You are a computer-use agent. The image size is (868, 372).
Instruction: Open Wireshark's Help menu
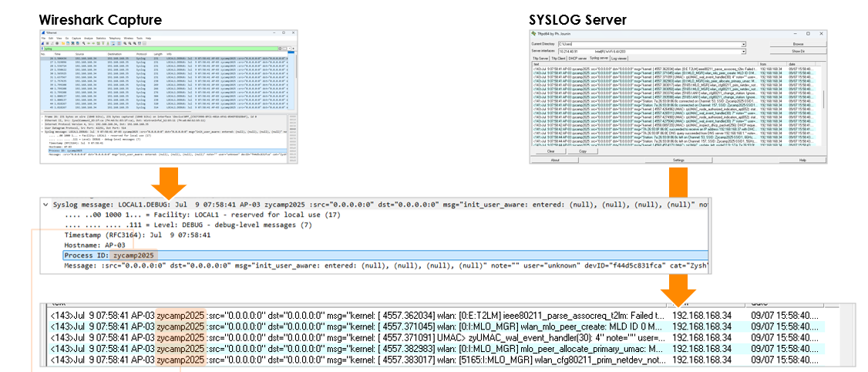(148, 39)
